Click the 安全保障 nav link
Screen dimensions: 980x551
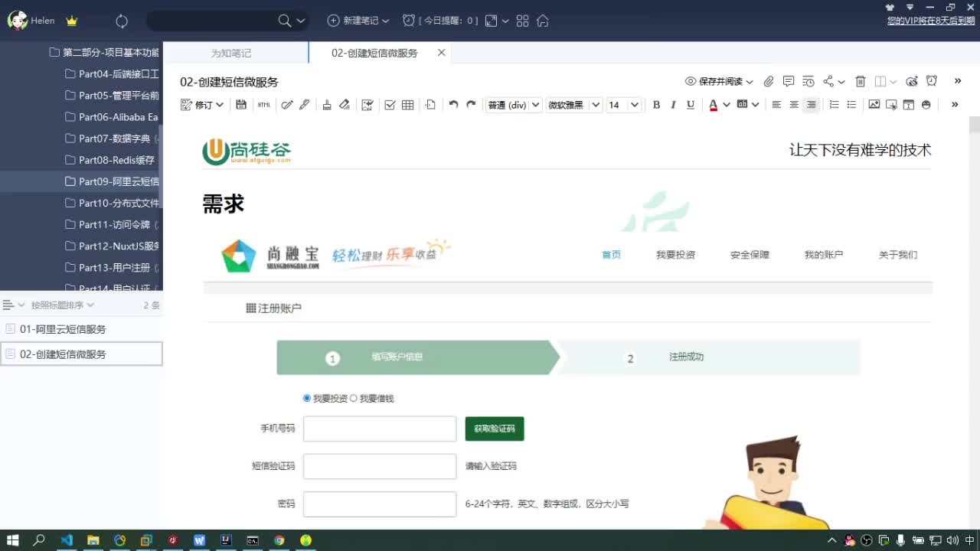[750, 255]
